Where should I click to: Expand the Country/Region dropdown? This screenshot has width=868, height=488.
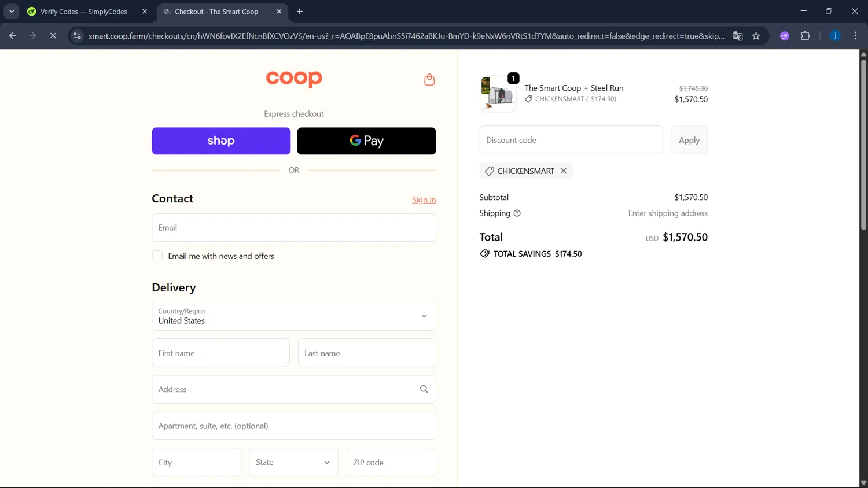[294, 316]
